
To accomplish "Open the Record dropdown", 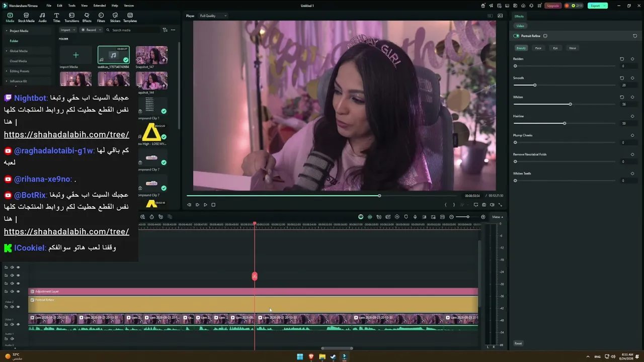I will [x=91, y=30].
